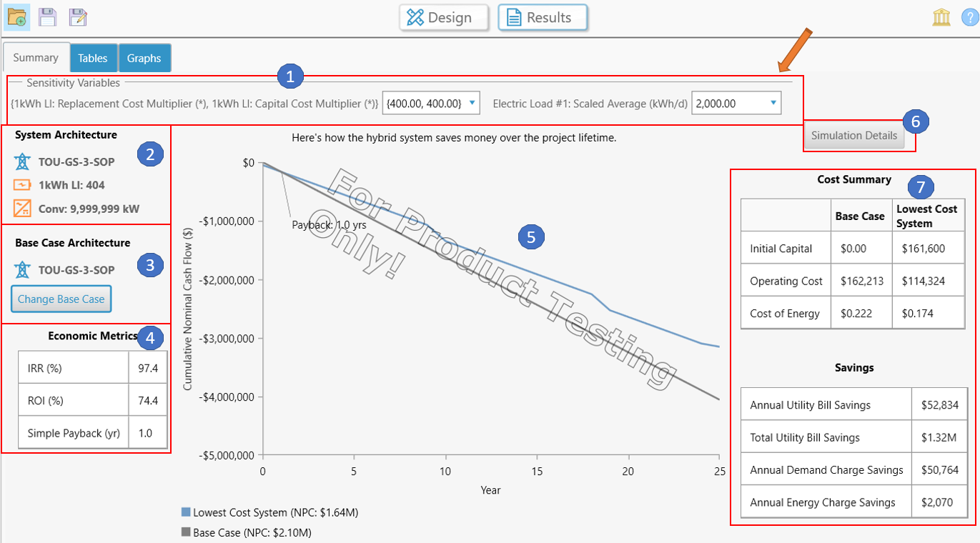Select the Summary tab
This screenshot has width=980, height=543.
click(36, 58)
